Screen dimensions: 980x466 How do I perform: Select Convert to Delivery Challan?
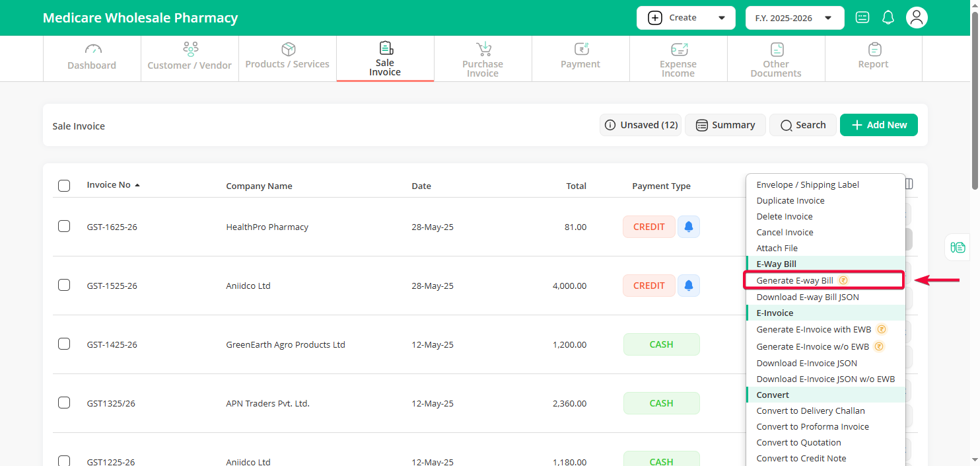click(825, 410)
